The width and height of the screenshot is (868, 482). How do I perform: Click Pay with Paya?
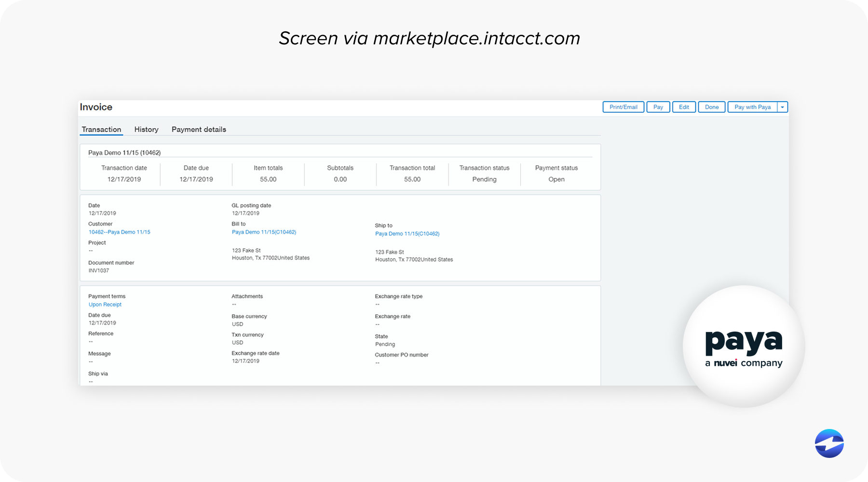tap(752, 107)
